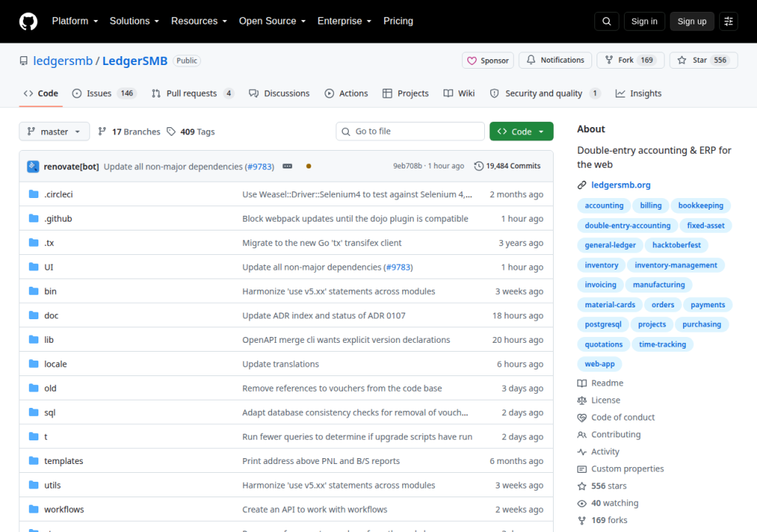Open the ledgersmb.org website link
The height and width of the screenshot is (532, 757).
620,185
